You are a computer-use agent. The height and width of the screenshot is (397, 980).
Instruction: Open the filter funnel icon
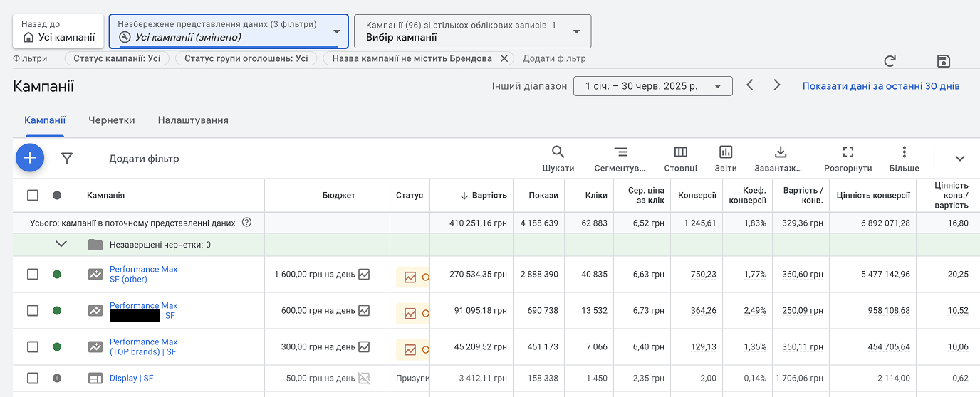[67, 159]
